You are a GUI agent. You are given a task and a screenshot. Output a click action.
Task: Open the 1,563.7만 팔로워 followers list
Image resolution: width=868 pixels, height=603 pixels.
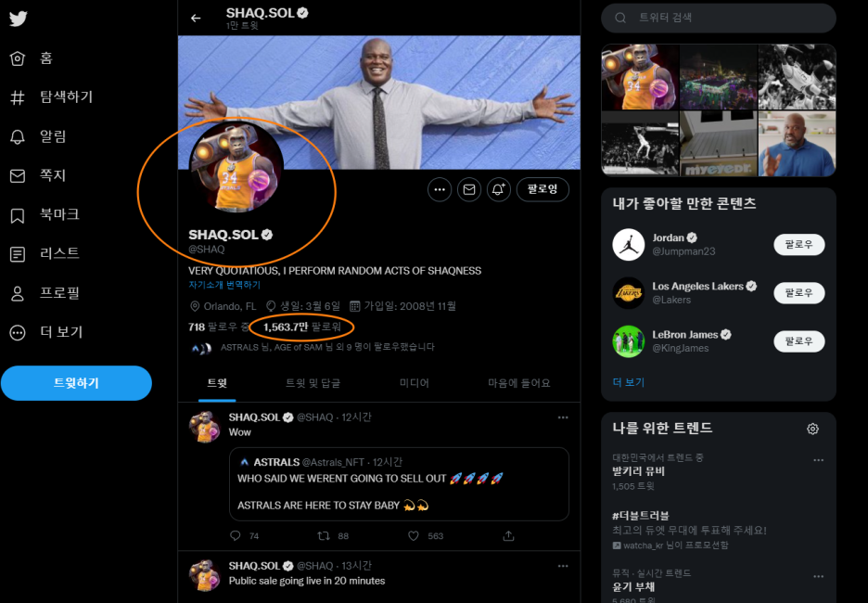tap(302, 327)
